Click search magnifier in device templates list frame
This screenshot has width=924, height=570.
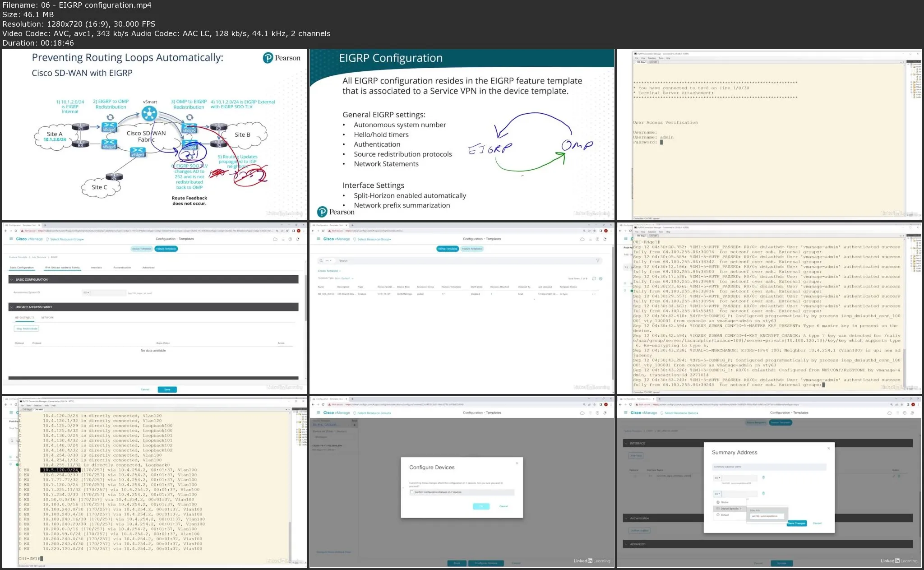[x=321, y=260]
